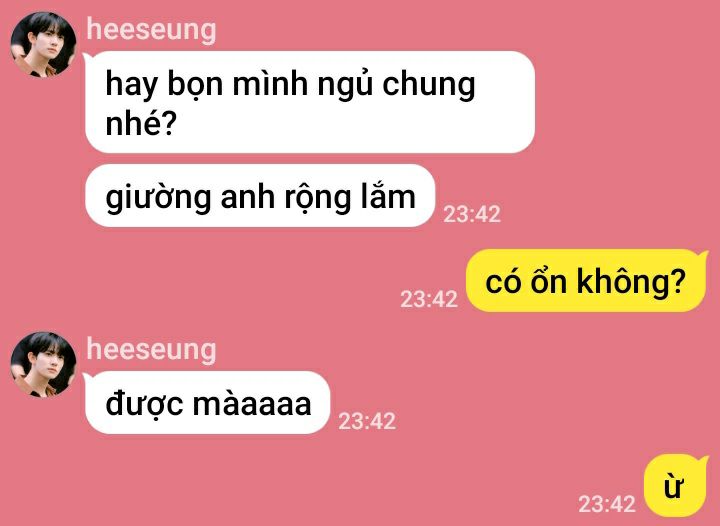Tap the word 'không?' in yellow bubble
The image size is (720, 526).
tap(631, 281)
